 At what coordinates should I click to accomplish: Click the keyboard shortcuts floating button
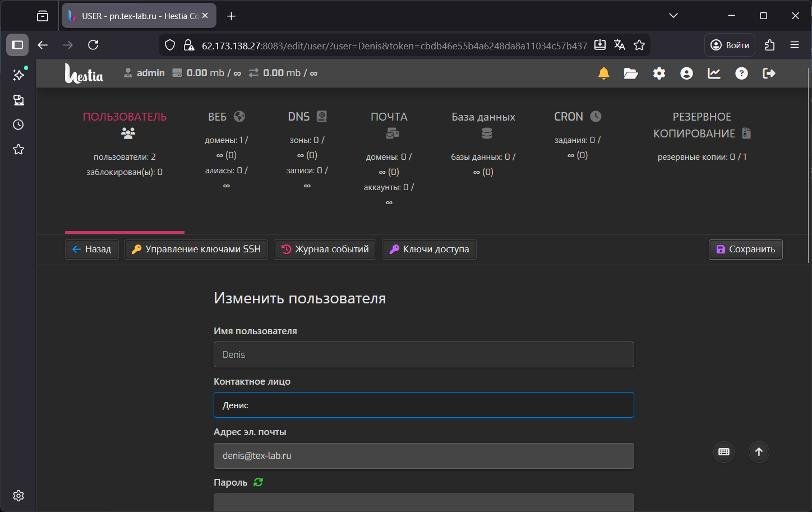point(724,452)
